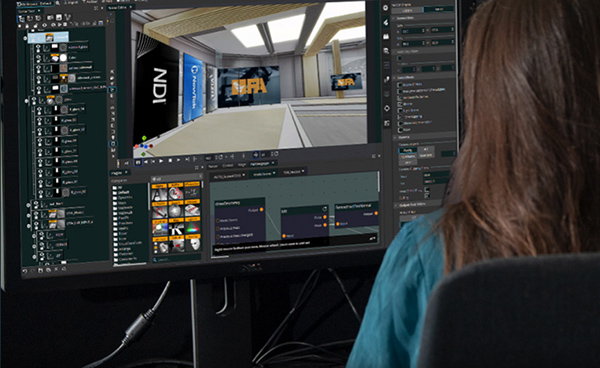Open the eyedropper icon in the right sidebar

(x=386, y=79)
